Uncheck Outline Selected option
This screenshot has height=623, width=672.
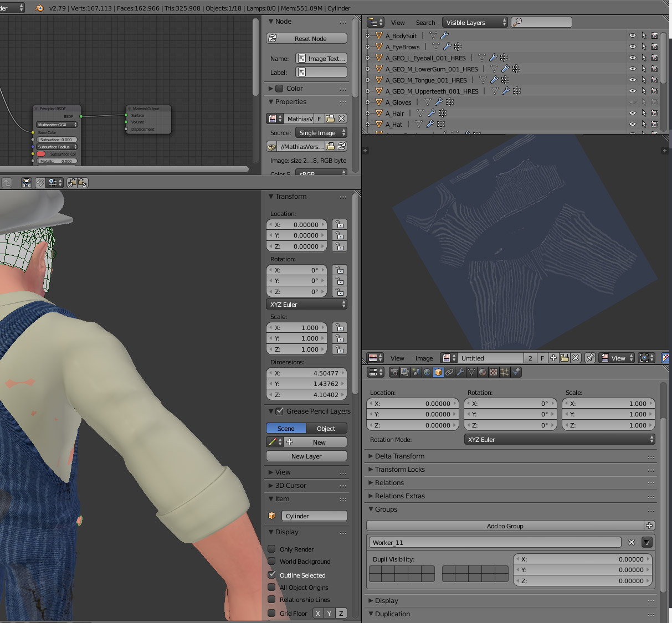(271, 575)
